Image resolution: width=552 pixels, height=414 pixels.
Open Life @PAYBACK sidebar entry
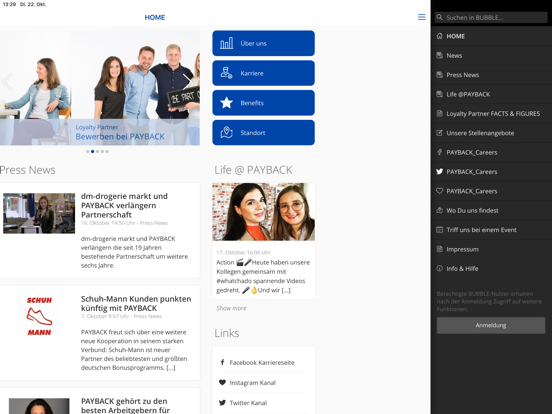pyautogui.click(x=491, y=94)
